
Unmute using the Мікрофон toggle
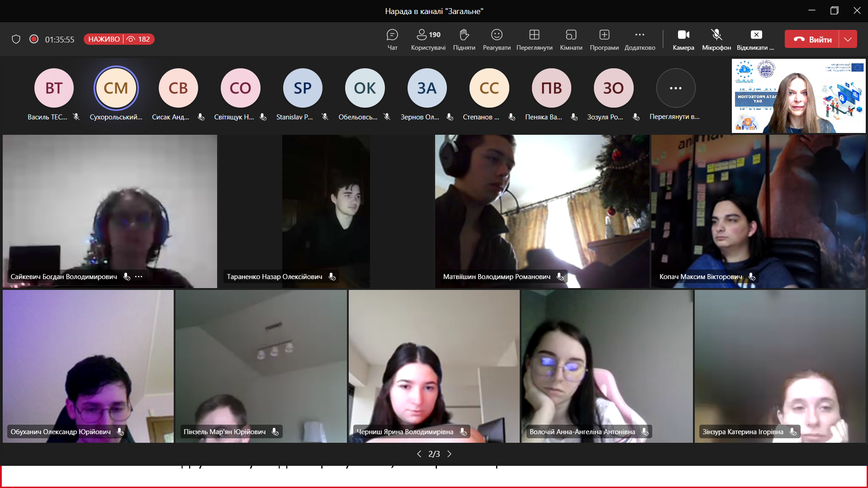(716, 39)
